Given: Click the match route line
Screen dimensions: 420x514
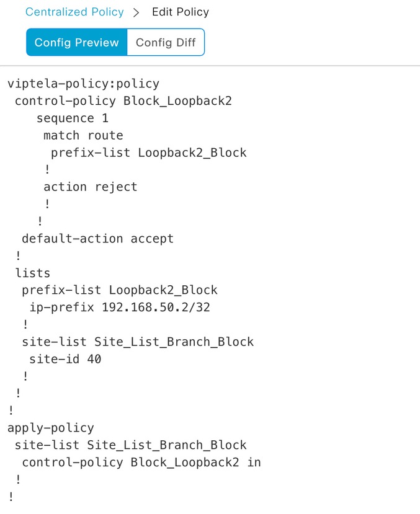Looking at the screenshot, I should point(83,135).
